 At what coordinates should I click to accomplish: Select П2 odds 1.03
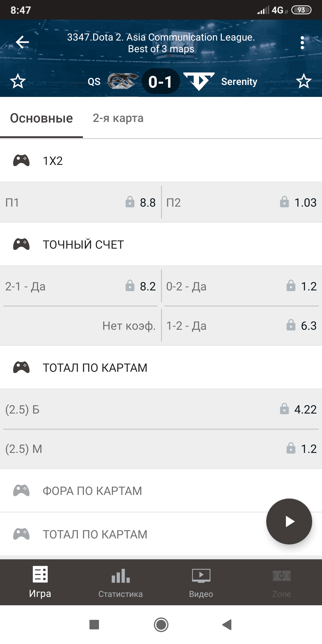pos(241,202)
